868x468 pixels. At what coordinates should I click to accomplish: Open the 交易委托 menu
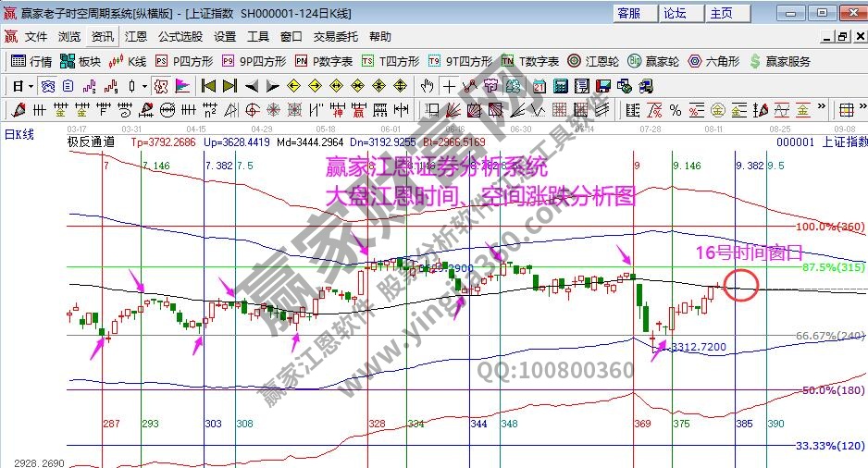point(335,37)
